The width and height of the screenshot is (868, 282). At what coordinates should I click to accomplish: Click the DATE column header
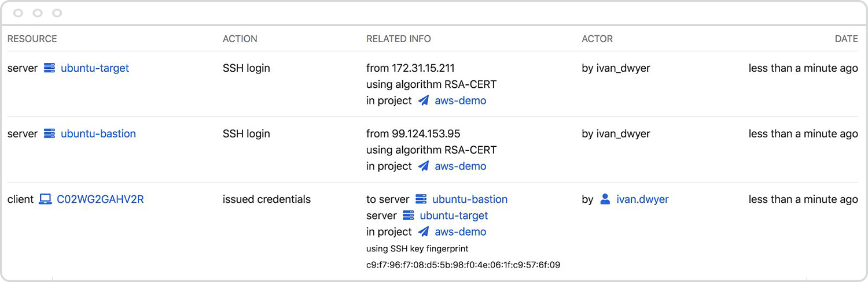846,39
